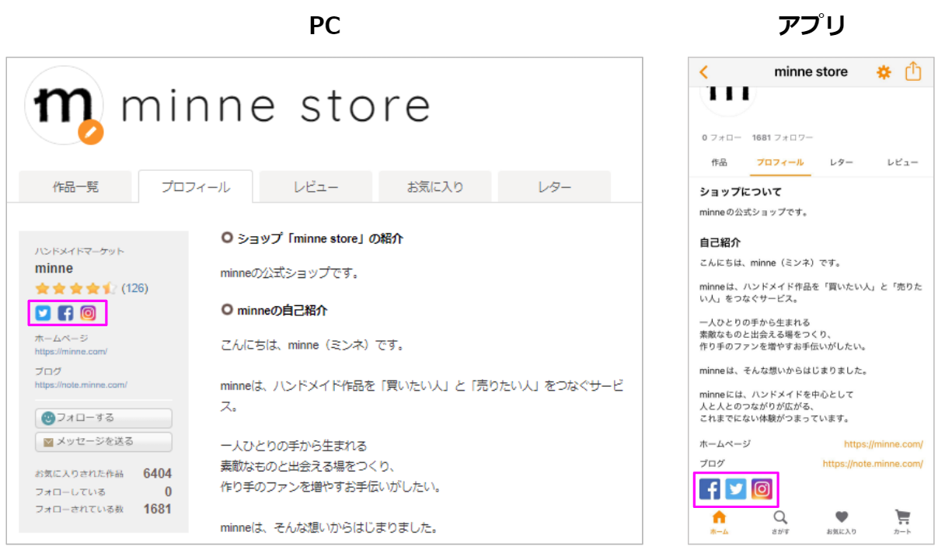This screenshot has width=945, height=560.
Task: Click the minne logo avatar on PC
Action: 64,106
